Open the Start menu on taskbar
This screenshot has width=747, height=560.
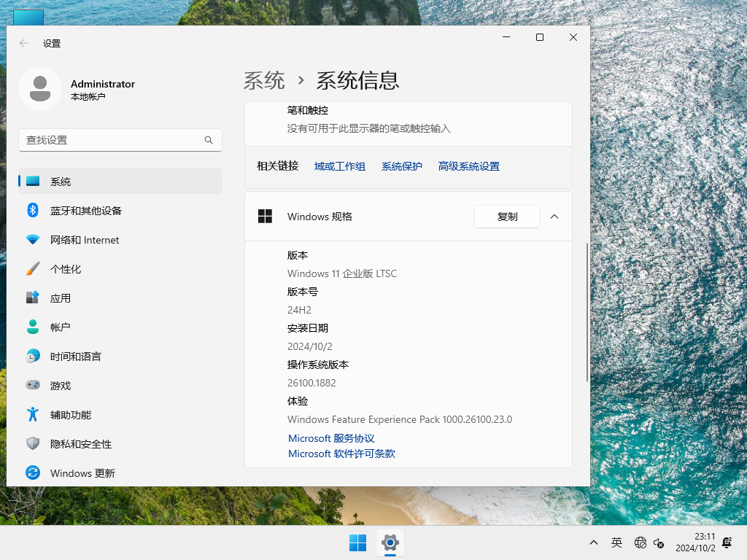[x=357, y=542]
